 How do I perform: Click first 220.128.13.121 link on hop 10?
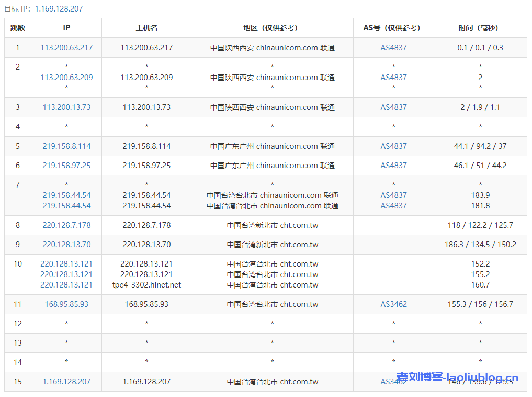coord(66,263)
